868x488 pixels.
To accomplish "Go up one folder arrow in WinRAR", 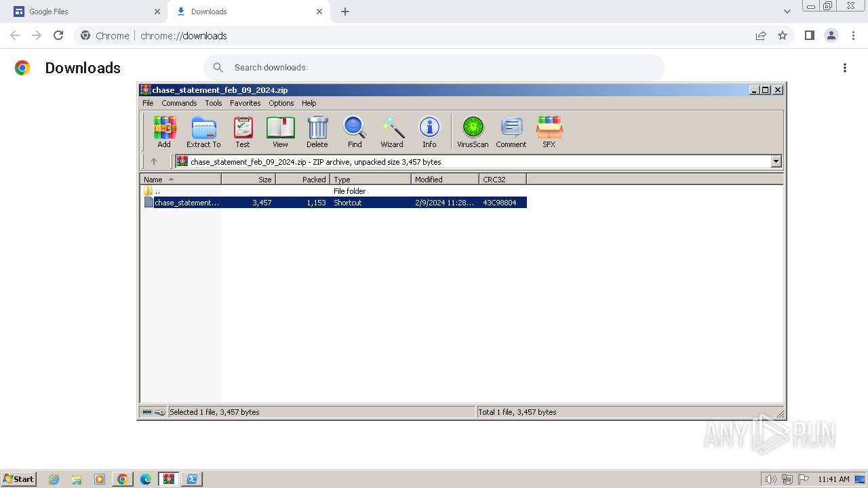I will (154, 161).
